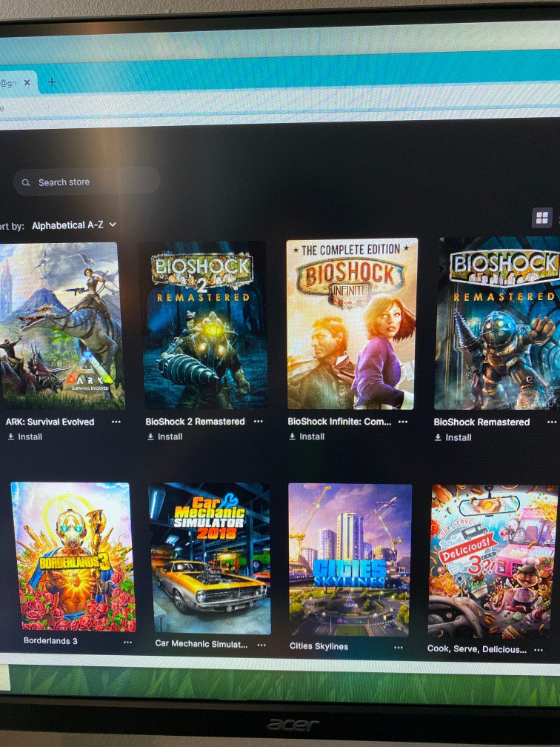
Task: Open options menu for BioShock 2 Remastered
Action: (x=258, y=421)
